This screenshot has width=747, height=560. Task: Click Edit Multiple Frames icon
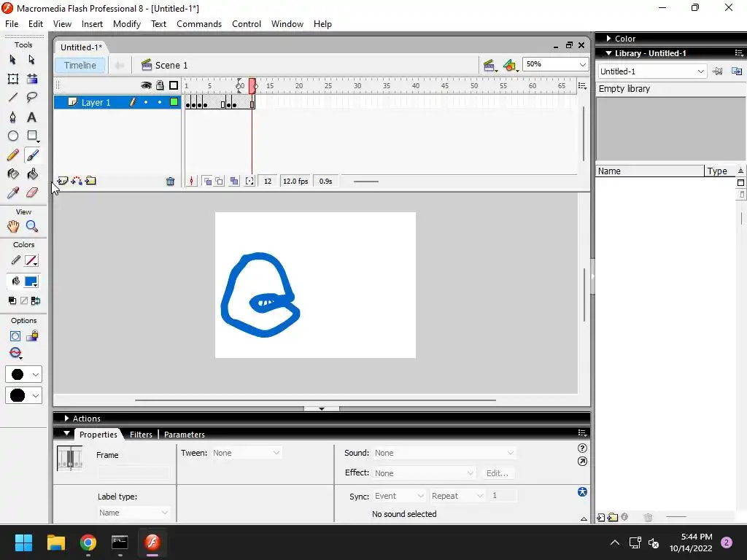(x=234, y=181)
